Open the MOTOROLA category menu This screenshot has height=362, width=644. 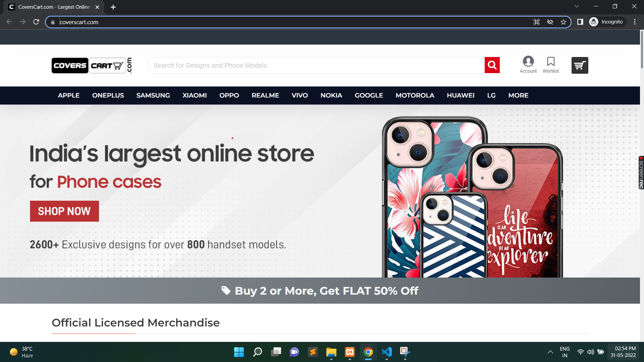click(x=415, y=96)
